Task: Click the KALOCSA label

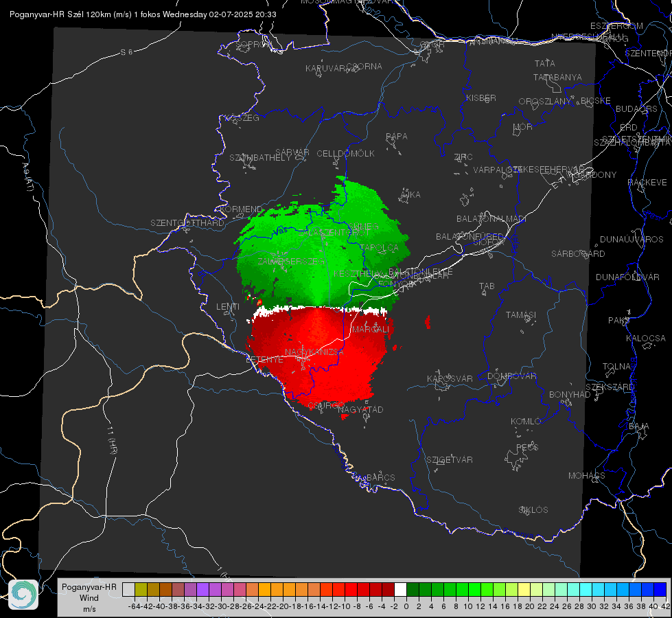Action: click(645, 339)
